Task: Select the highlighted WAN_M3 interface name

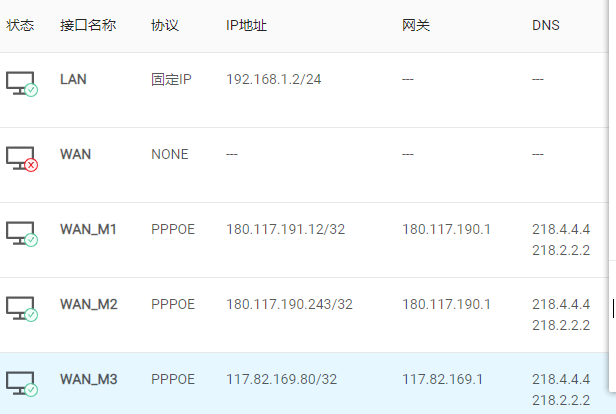Action: (88, 379)
